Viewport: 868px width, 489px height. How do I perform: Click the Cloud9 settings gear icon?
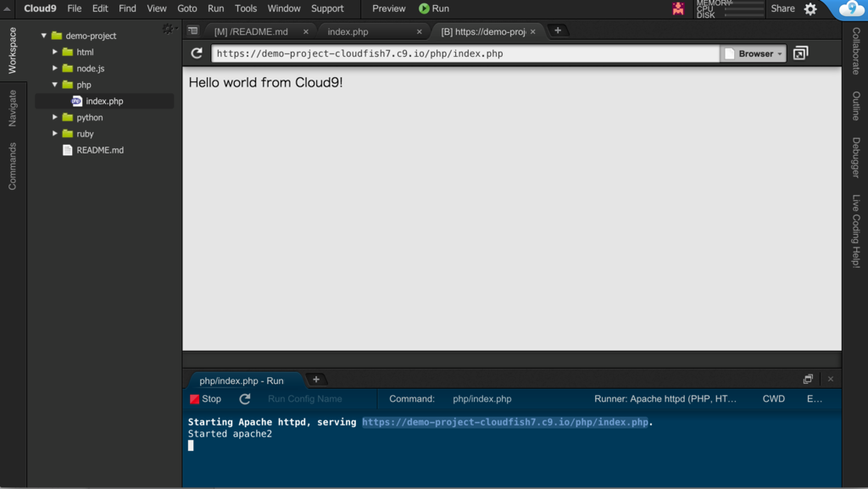pyautogui.click(x=810, y=8)
